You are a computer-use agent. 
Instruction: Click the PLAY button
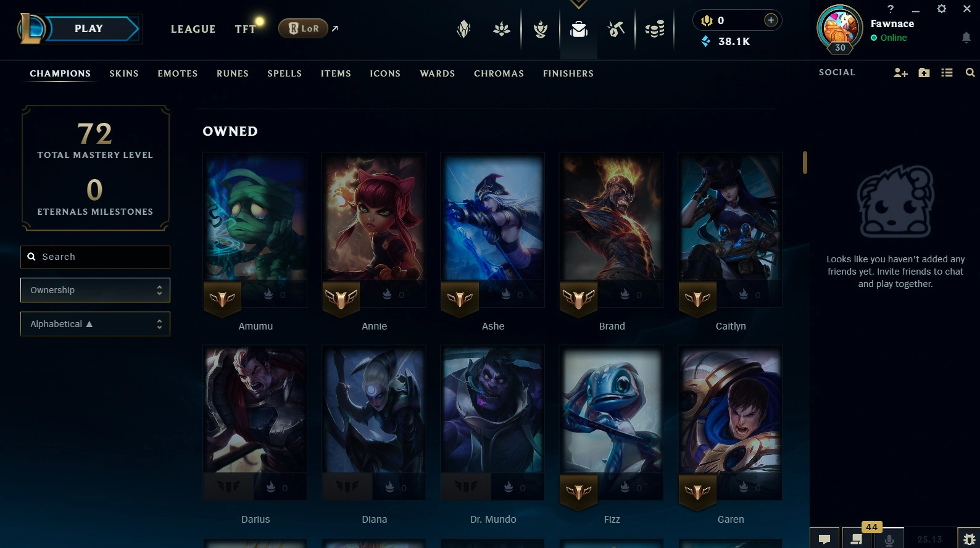tap(89, 29)
